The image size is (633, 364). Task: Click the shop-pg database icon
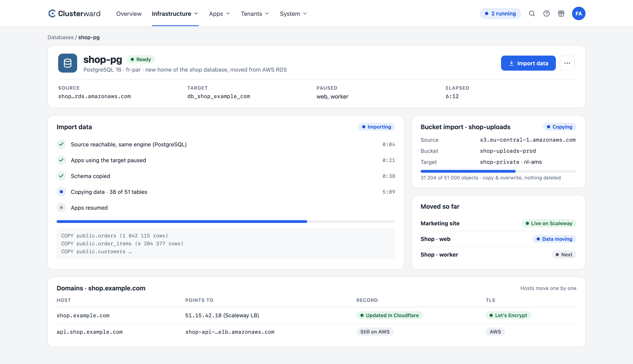pos(67,63)
